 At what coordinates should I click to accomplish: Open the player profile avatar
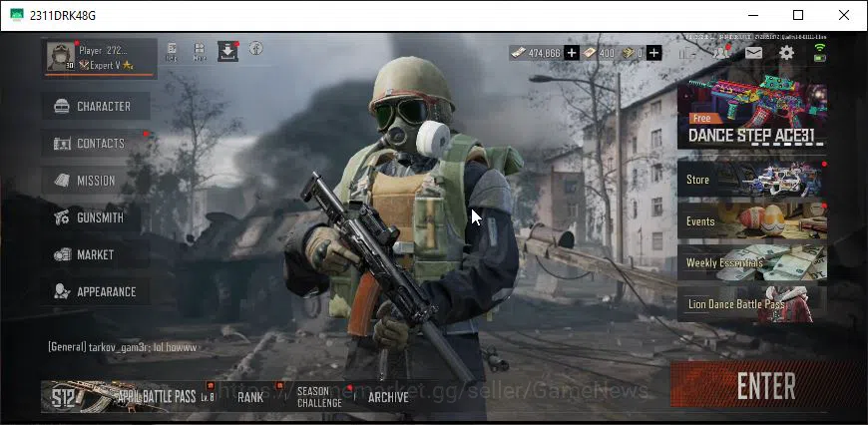tap(60, 57)
